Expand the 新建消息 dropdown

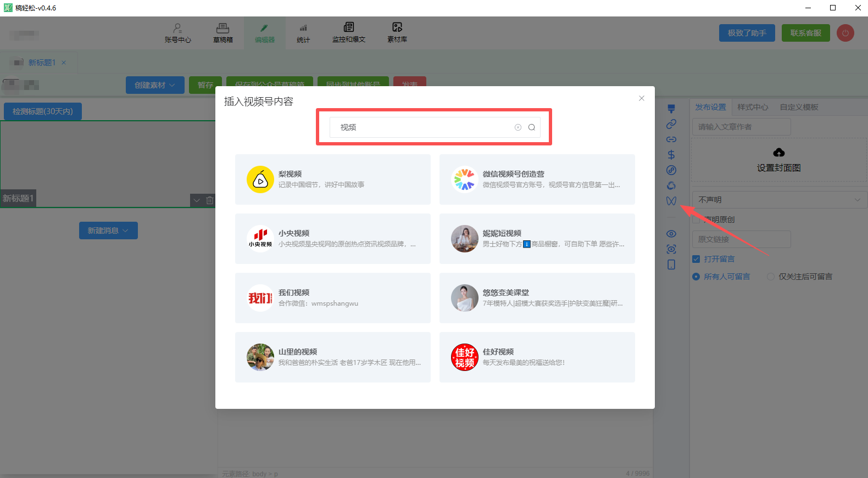[x=108, y=230]
